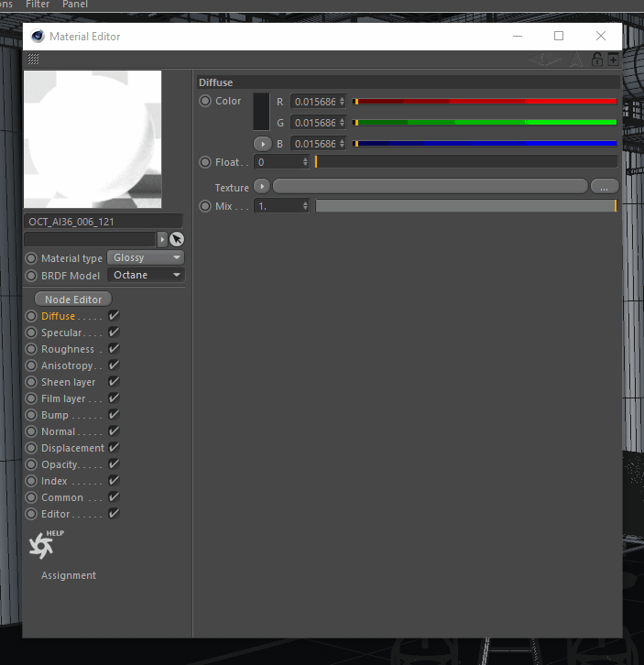Image resolution: width=644 pixels, height=665 pixels.
Task: Click Mix value stepper arrows
Action: tap(305, 206)
